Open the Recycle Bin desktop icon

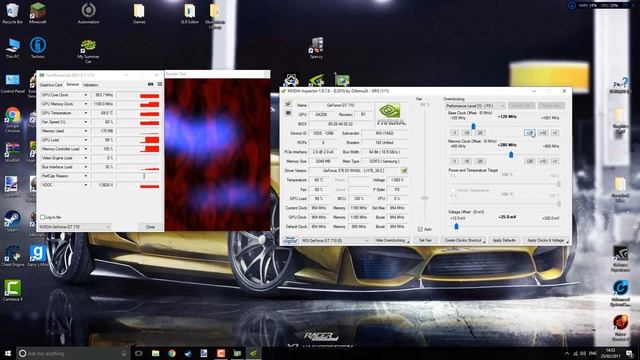[13, 13]
